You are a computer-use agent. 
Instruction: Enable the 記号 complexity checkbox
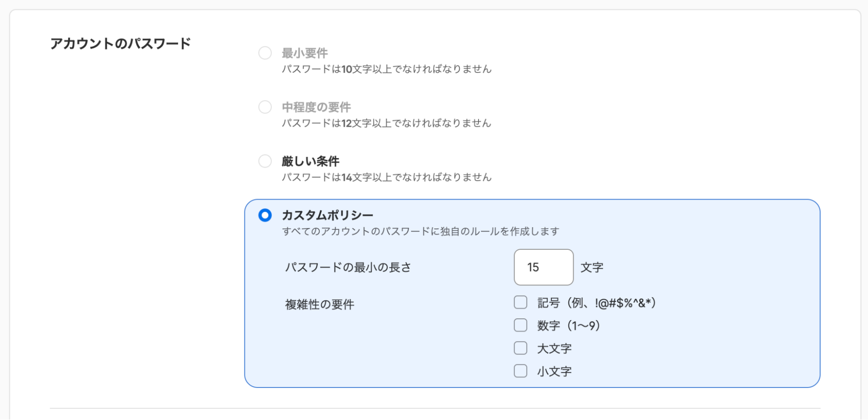[520, 302]
